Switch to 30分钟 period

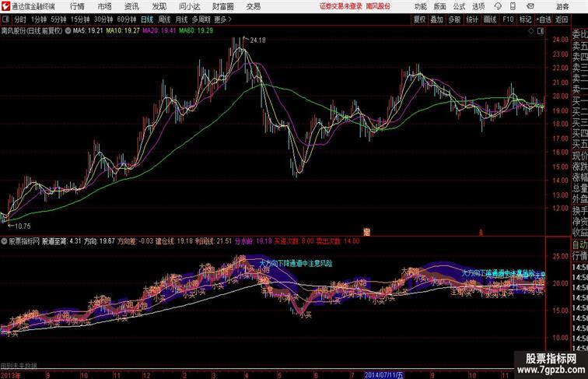[103, 19]
